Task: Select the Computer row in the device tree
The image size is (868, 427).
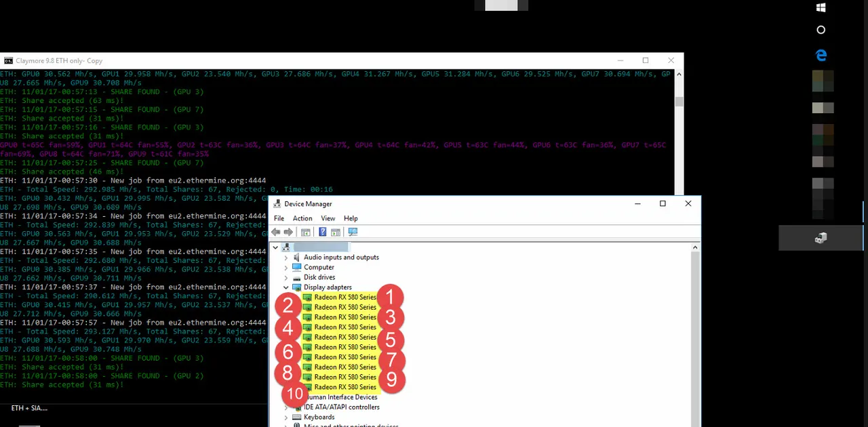Action: 319,267
